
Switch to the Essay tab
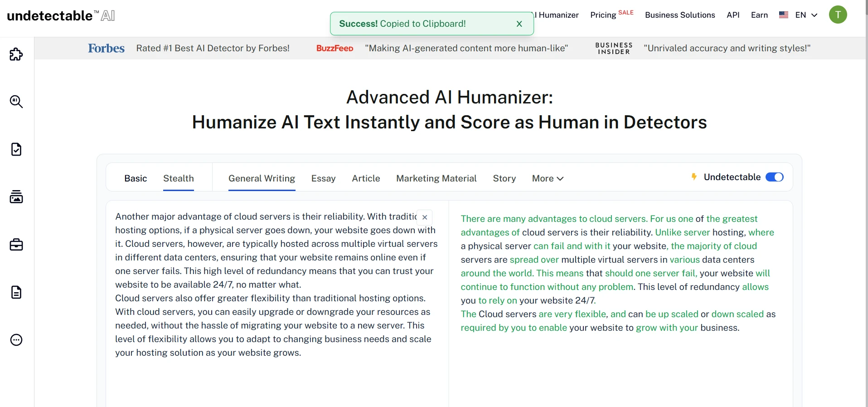point(323,178)
